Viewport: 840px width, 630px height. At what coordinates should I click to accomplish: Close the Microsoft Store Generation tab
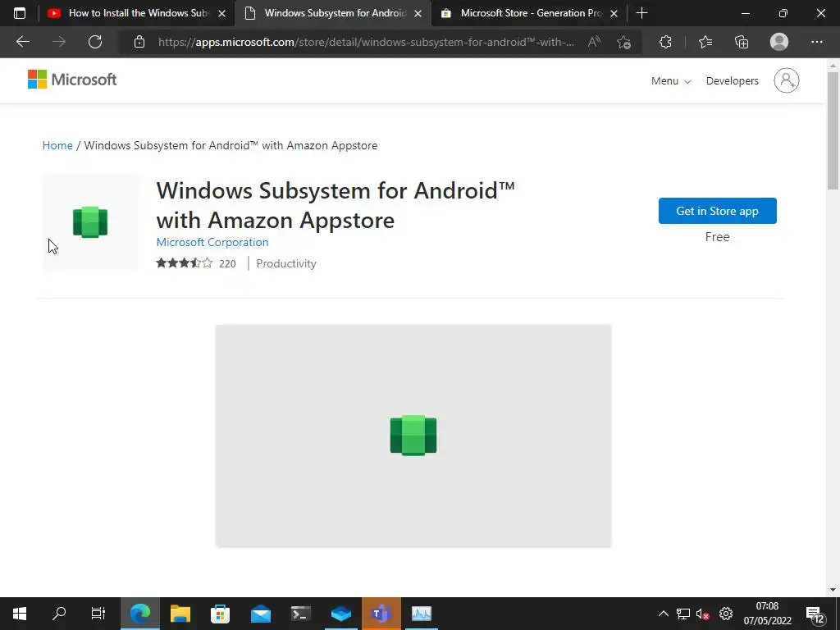pos(614,13)
